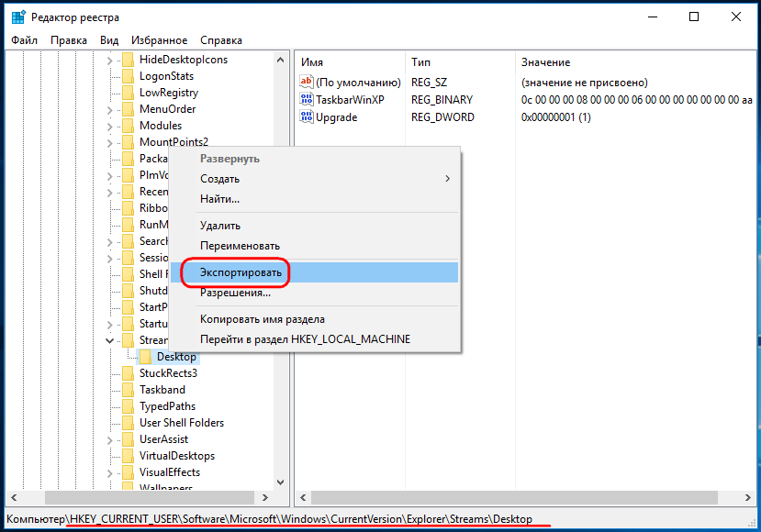This screenshot has height=532, width=761.
Task: Expand the HideDesktopIcons key
Action: point(109,61)
